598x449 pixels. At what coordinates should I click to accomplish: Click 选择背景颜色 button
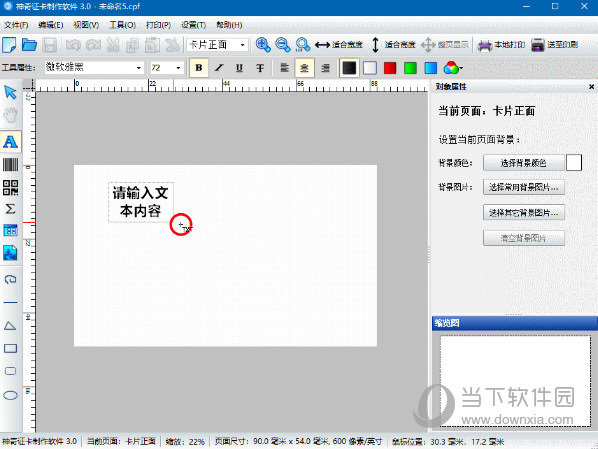[524, 163]
